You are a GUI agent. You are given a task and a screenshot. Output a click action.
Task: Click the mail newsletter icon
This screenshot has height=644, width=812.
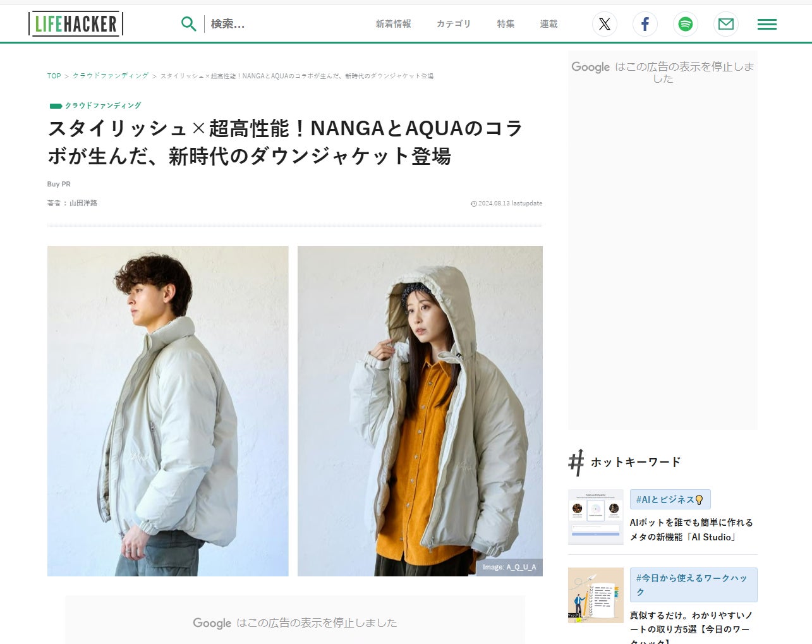(x=726, y=24)
